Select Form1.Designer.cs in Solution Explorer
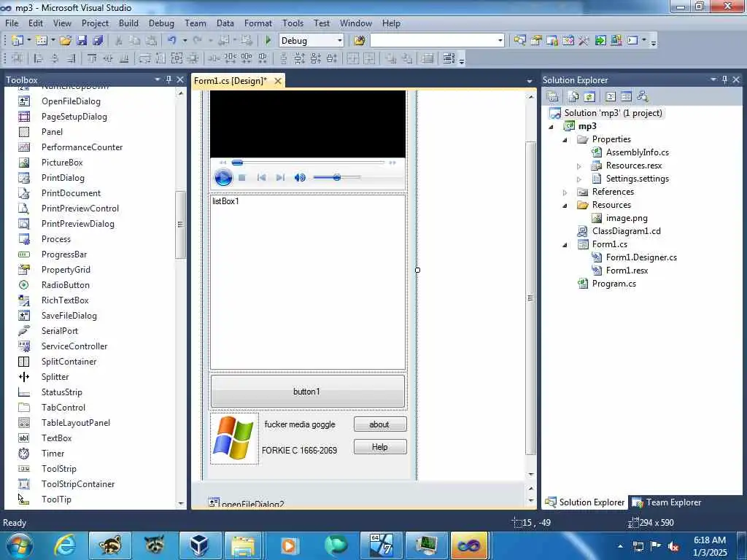The width and height of the screenshot is (747, 560). (641, 257)
